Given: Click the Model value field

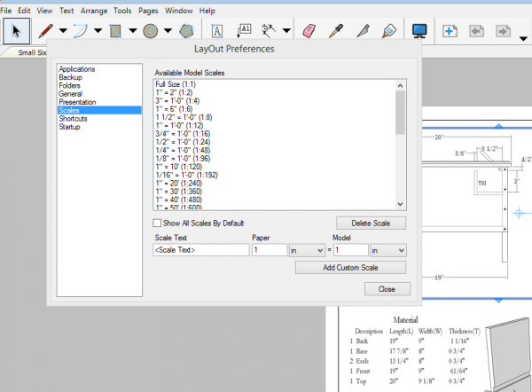Looking at the screenshot, I should point(351,250).
